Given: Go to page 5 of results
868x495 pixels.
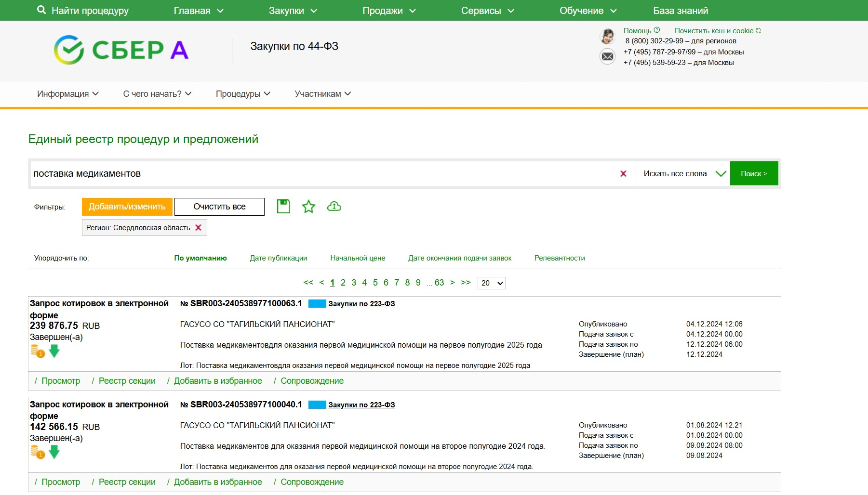Looking at the screenshot, I should pyautogui.click(x=375, y=283).
